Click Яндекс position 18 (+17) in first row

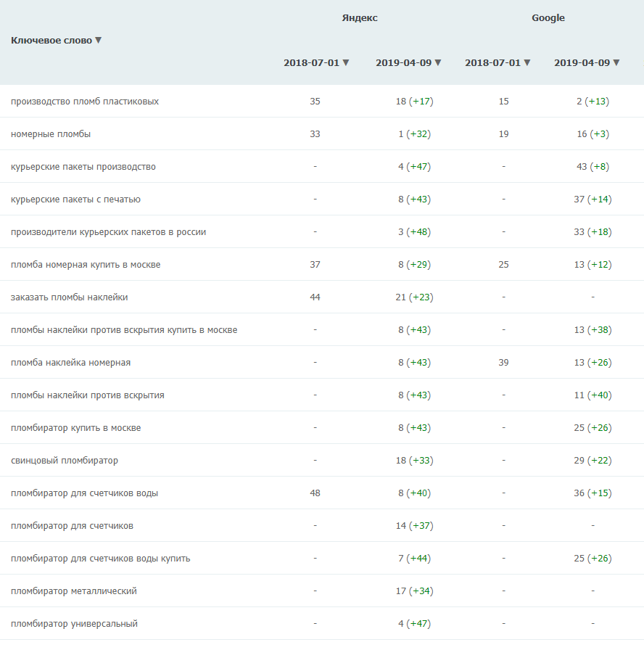point(414,102)
